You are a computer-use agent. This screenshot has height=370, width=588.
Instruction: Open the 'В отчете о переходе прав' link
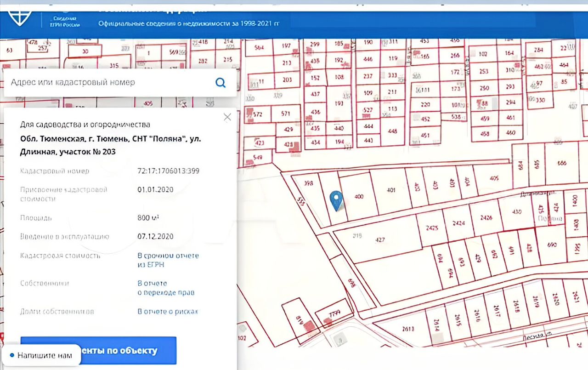165,288
